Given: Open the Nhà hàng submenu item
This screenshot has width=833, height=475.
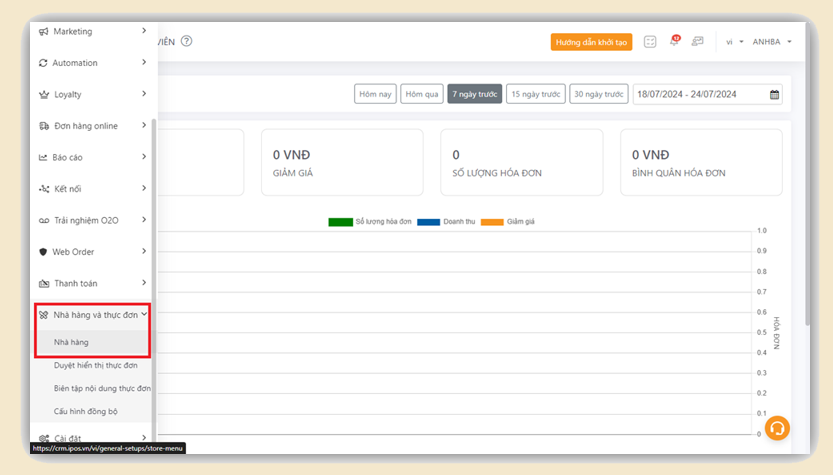Looking at the screenshot, I should point(72,343).
